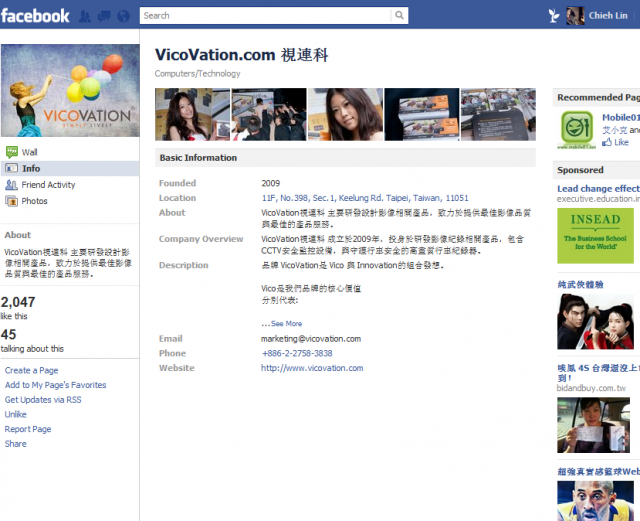Expand description with See More

click(x=287, y=324)
